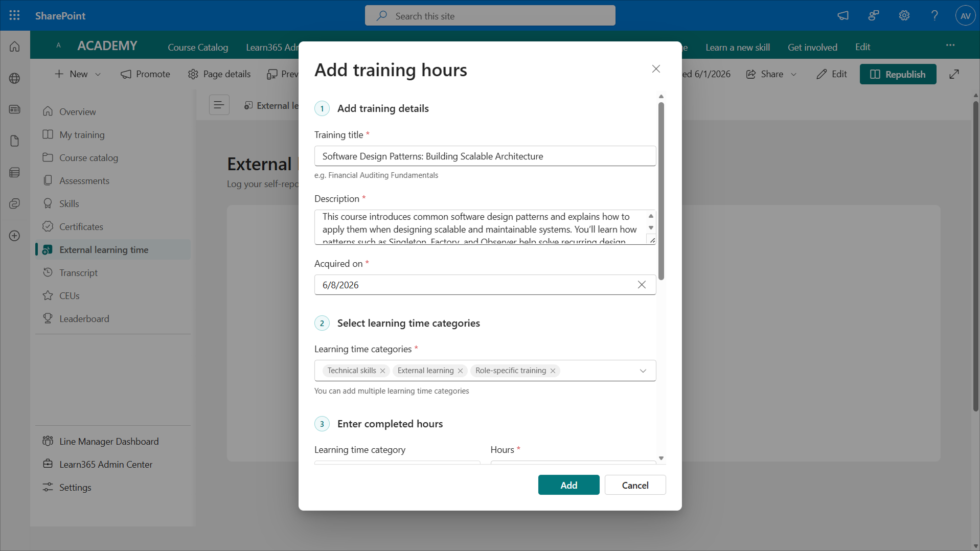
Task: Open the SharePoint app launcher grid
Action: pos(14,15)
